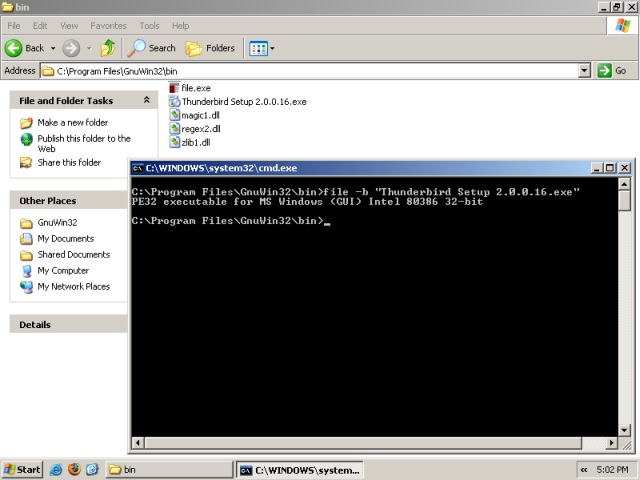
Task: Switch to the bin taskbar button
Action: [x=169, y=470]
